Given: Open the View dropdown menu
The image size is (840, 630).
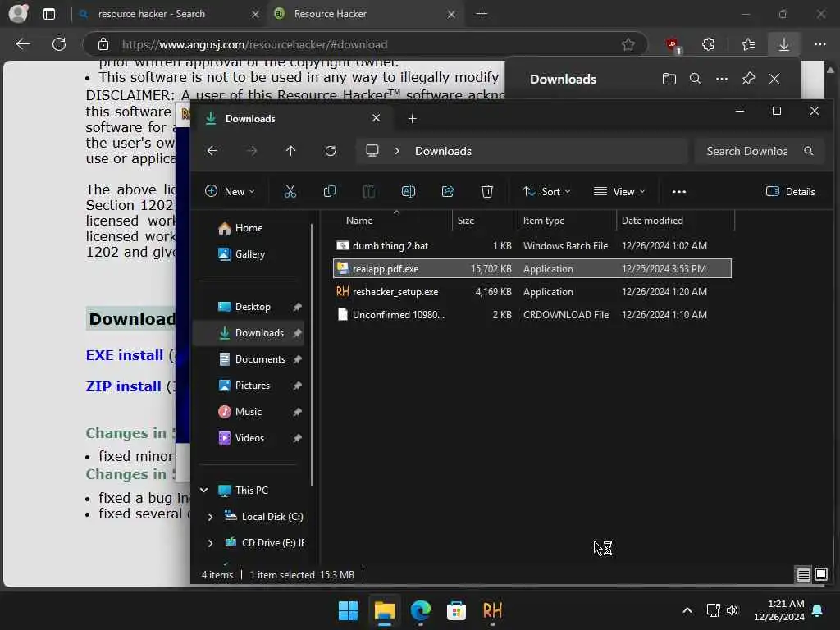Looking at the screenshot, I should [619, 191].
